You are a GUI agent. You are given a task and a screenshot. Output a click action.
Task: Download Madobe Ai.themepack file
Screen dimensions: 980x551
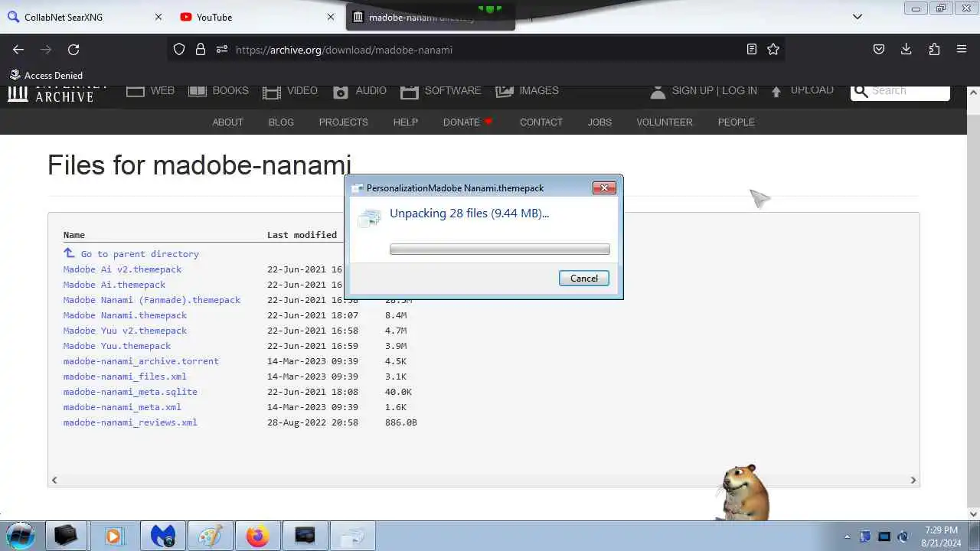point(114,285)
